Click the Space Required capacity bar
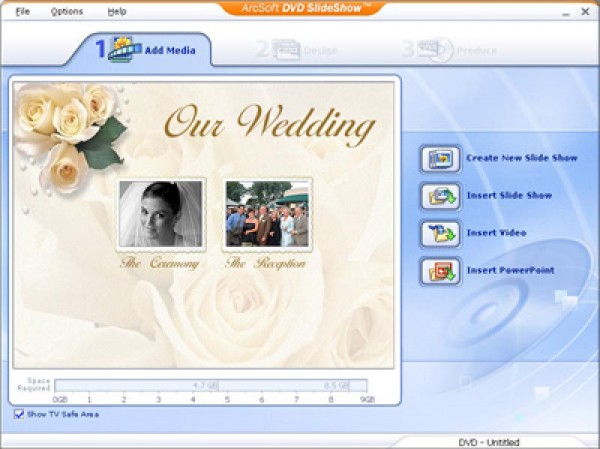 click(x=211, y=385)
